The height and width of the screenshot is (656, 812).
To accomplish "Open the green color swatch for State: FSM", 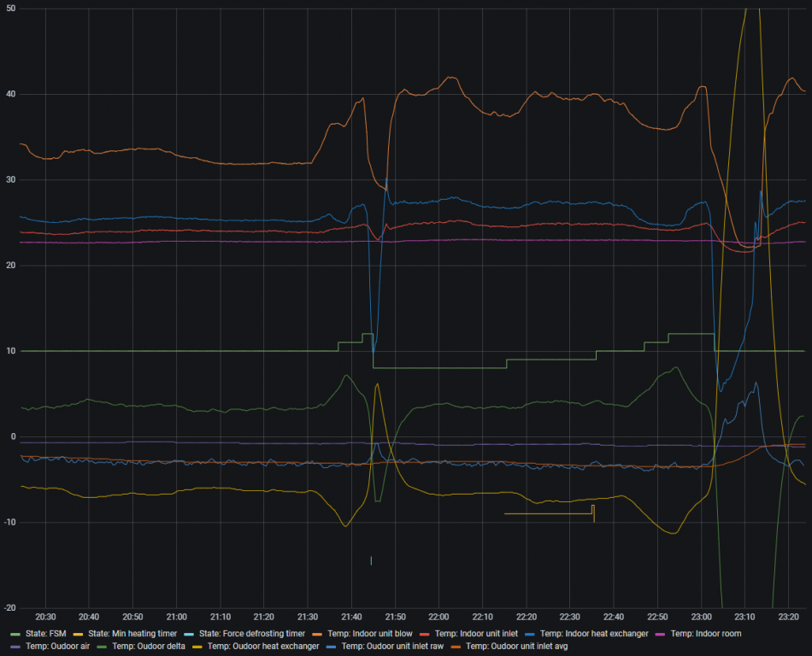I will pyautogui.click(x=15, y=634).
